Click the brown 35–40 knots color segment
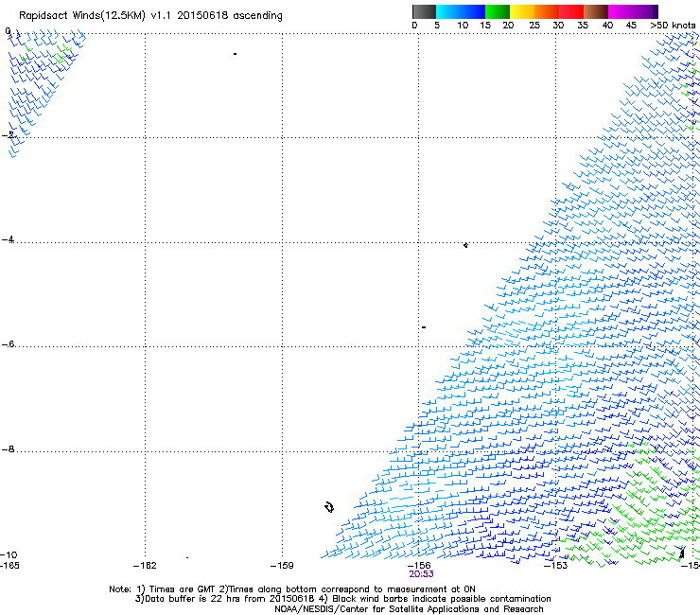 [596, 11]
